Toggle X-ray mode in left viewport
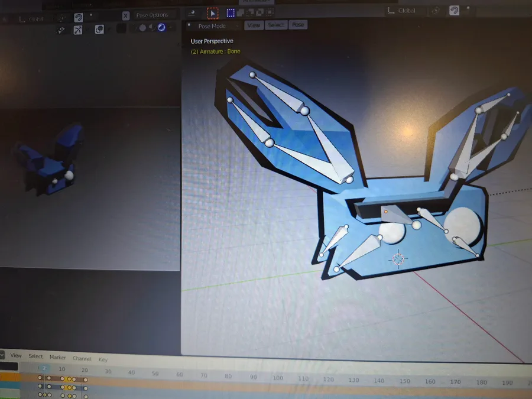This screenshot has height=399, width=532. click(x=121, y=28)
